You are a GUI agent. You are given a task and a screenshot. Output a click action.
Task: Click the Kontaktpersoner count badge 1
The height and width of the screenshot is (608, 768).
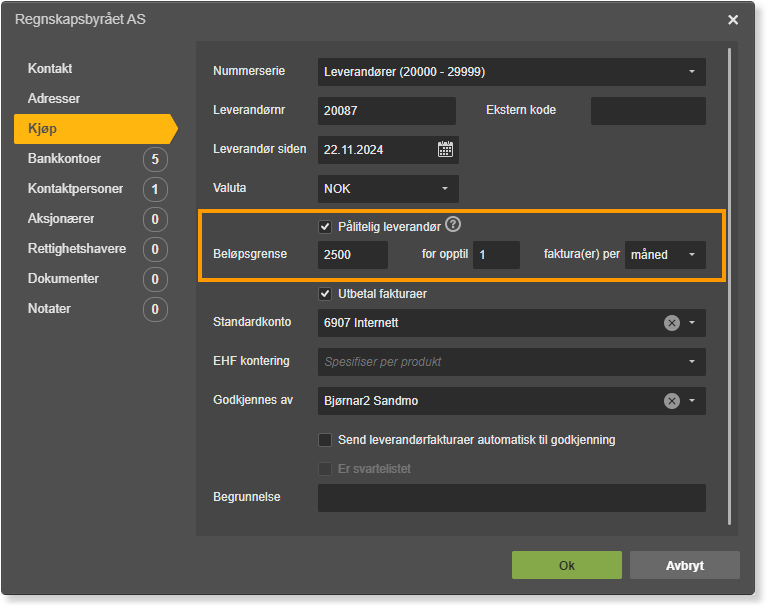tap(155, 189)
